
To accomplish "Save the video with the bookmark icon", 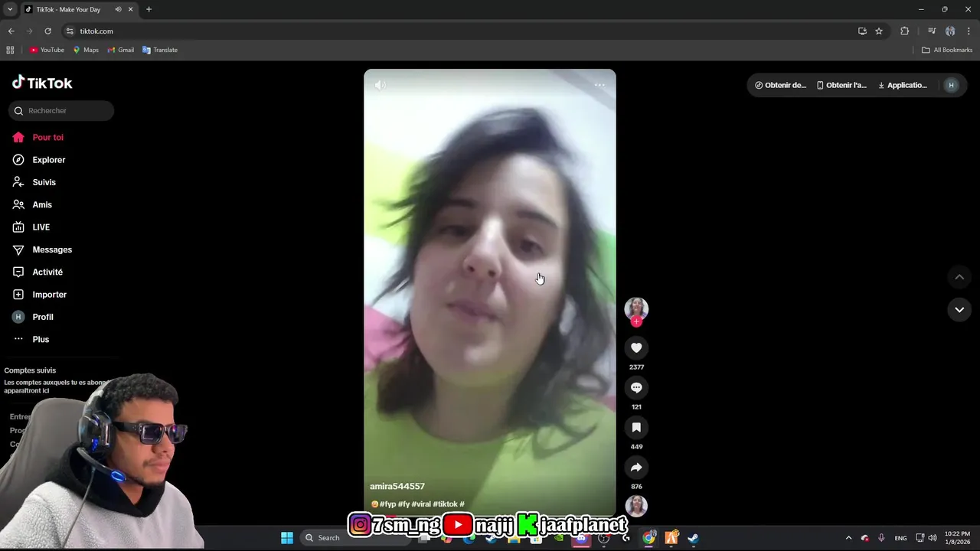I will pos(636,428).
